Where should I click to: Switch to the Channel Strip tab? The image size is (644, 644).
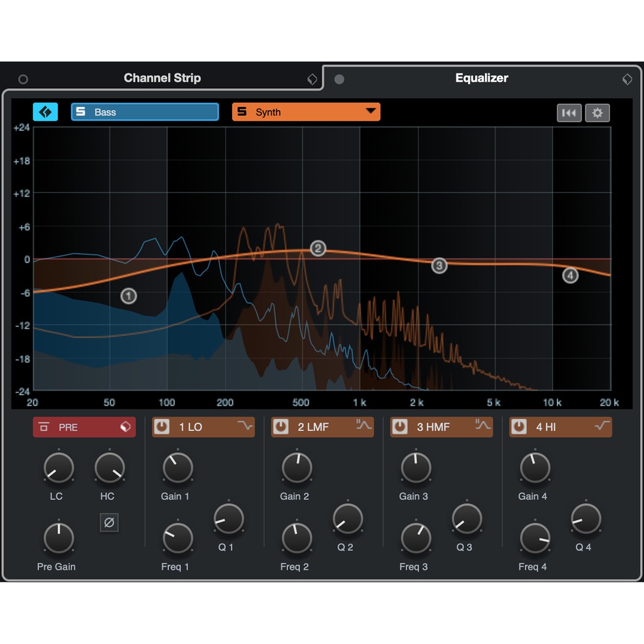[162, 78]
